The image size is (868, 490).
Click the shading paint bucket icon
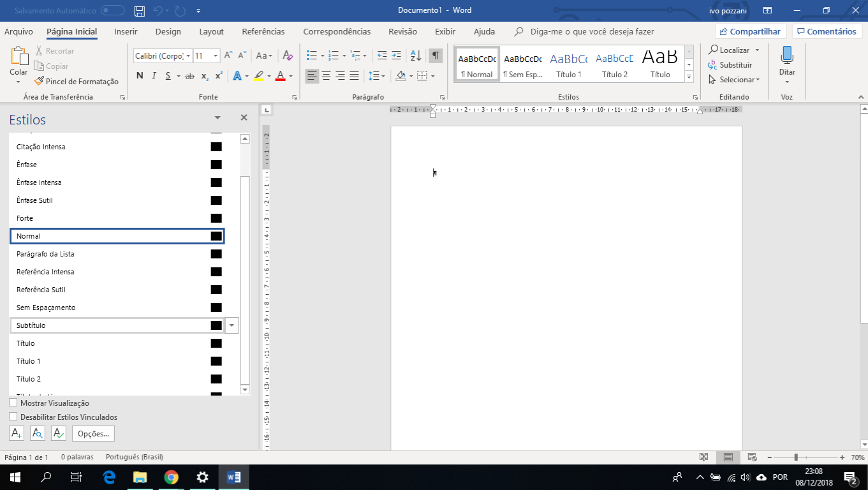click(x=401, y=76)
